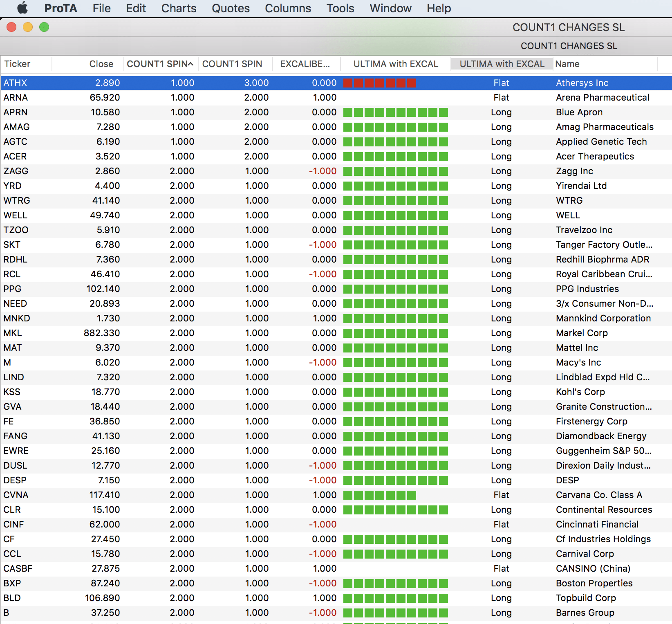Click the yellow minimize window button
Screen dimensions: 672x624
coord(28,27)
